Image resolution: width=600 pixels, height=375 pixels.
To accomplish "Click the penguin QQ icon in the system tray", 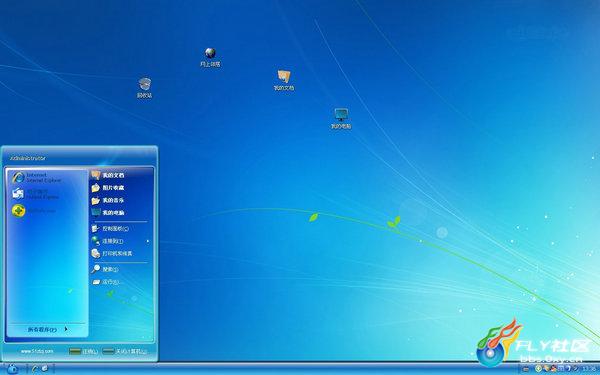I will click(553, 369).
